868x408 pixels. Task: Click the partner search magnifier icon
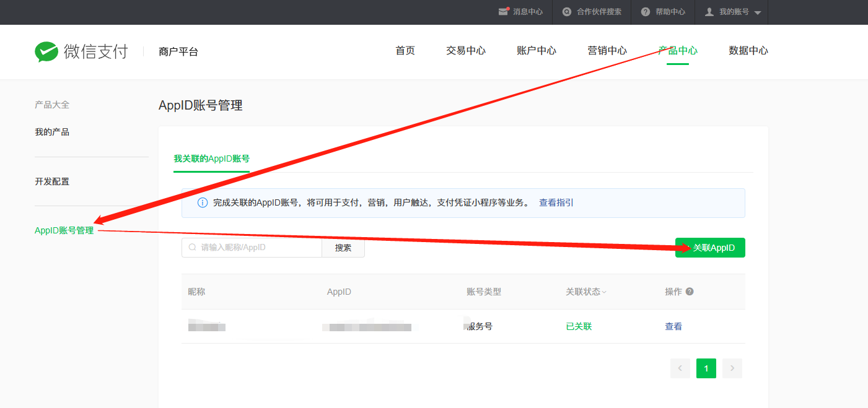tap(567, 12)
